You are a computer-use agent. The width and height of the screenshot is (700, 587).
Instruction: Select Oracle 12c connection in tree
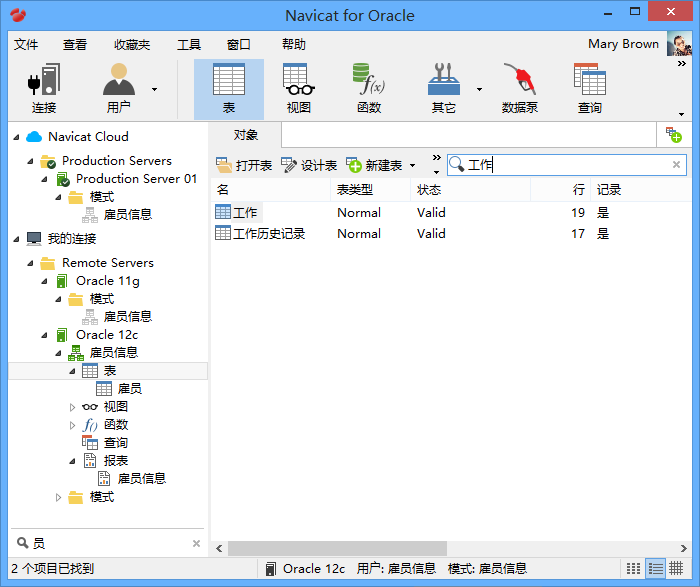pos(107,335)
